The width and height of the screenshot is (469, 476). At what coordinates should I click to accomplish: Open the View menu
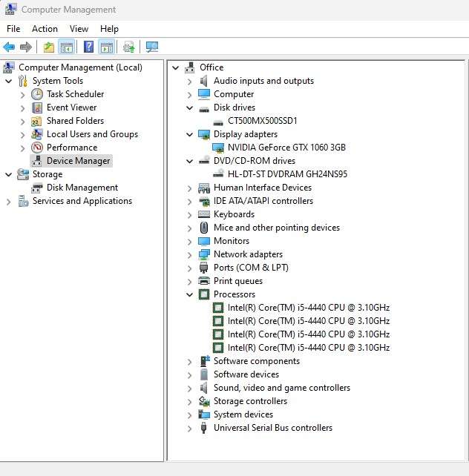[x=79, y=29]
